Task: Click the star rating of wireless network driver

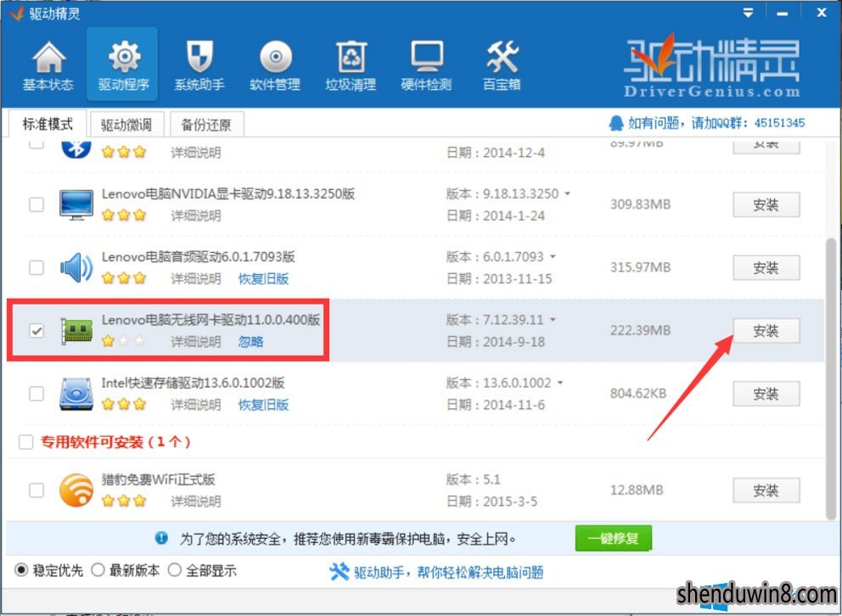Action: click(124, 341)
